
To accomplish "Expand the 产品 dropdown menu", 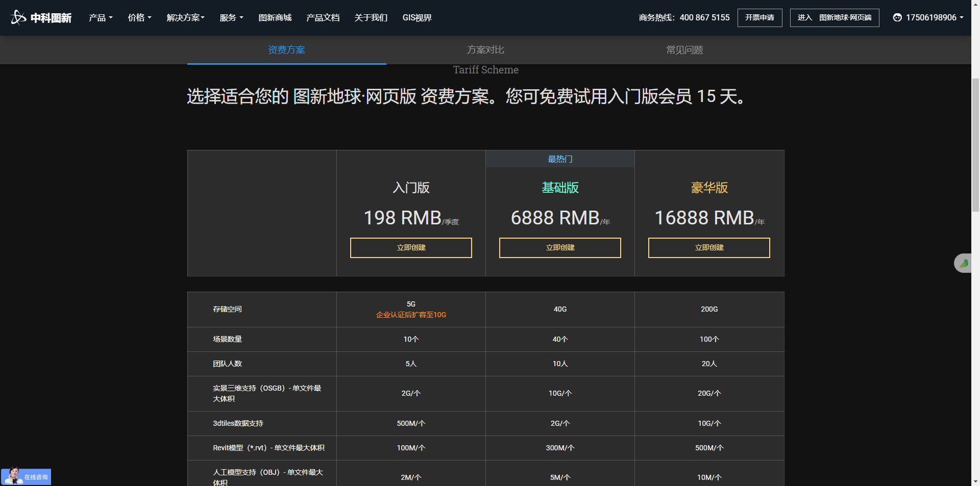I will point(101,18).
